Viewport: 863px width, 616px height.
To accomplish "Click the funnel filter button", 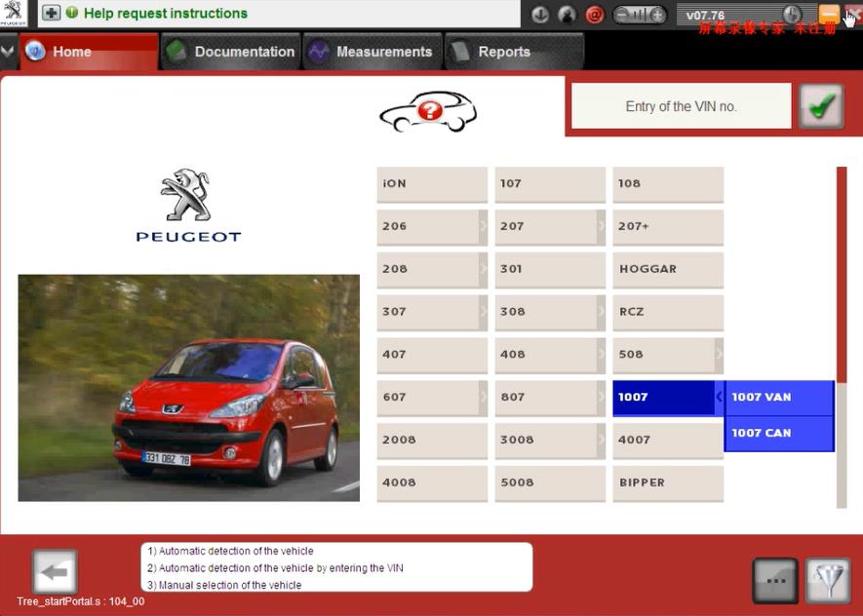I will 828,580.
